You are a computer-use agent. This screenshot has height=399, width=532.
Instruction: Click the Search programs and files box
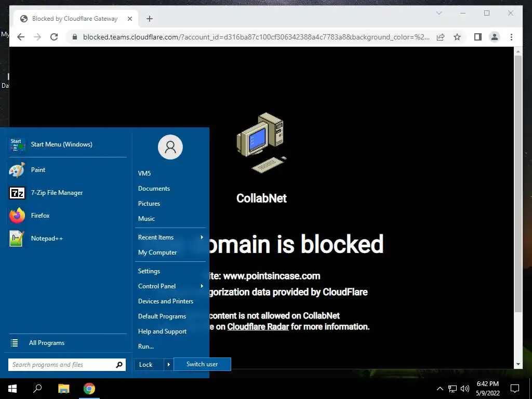[67, 365]
